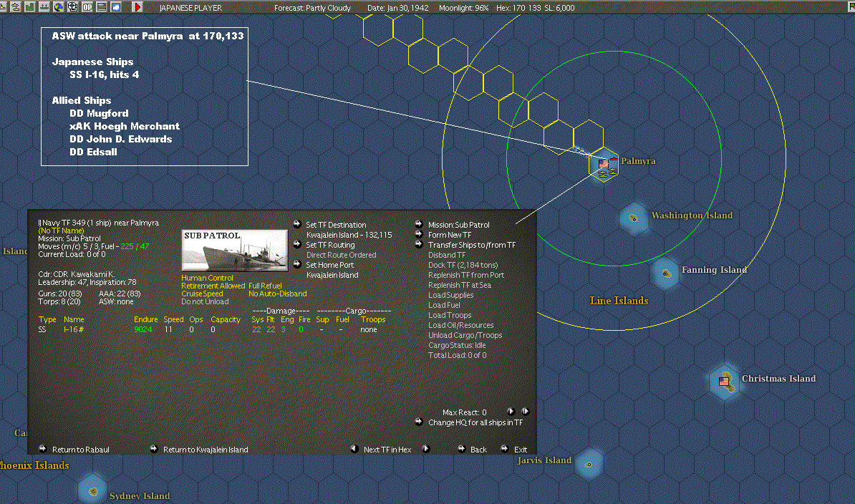Click the Disband TF option
This screenshot has height=504, width=855.
click(x=447, y=255)
